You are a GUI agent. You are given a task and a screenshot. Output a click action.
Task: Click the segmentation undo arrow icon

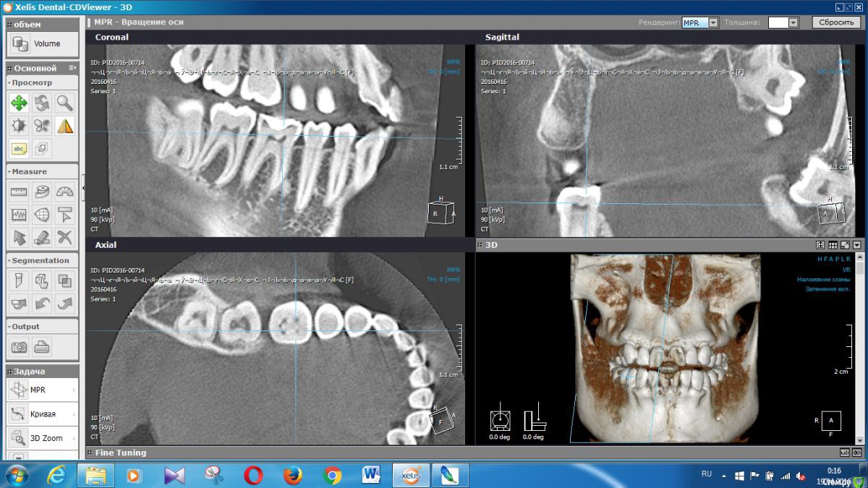42,303
